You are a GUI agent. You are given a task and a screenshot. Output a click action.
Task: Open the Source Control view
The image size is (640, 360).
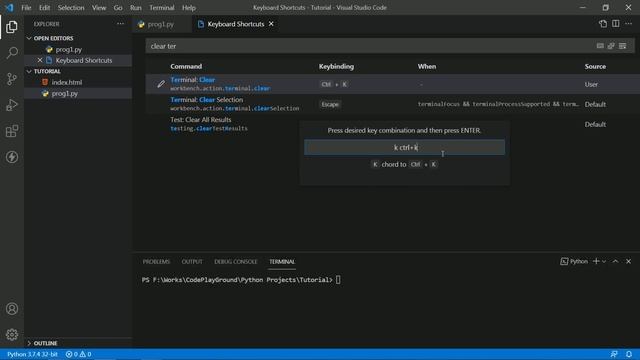12,79
